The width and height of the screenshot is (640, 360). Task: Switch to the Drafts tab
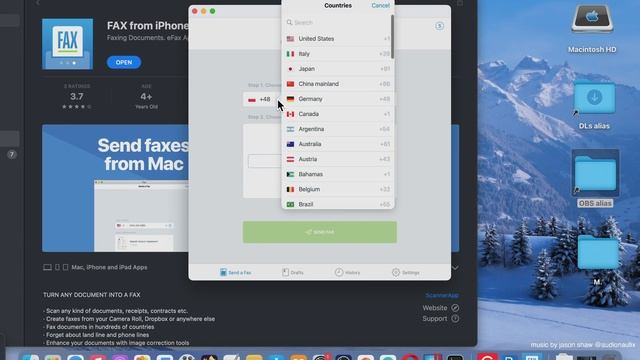coord(293,272)
